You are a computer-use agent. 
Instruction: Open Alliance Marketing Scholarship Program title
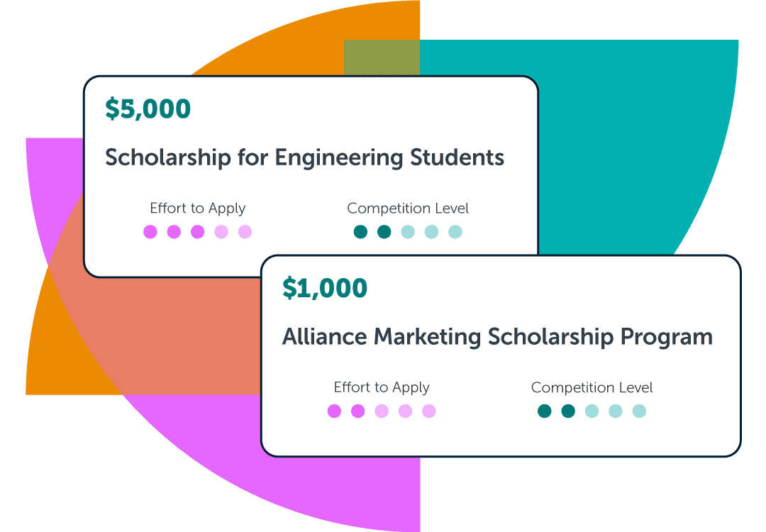(x=497, y=336)
